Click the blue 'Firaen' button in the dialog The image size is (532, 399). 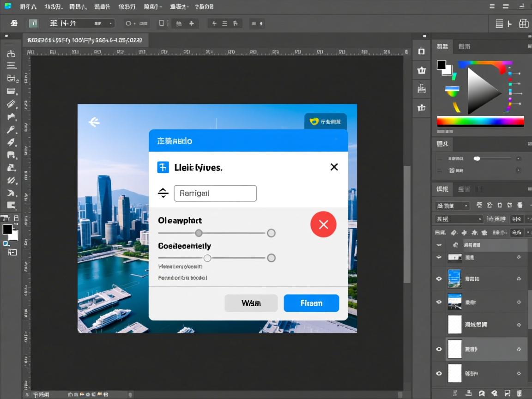(x=311, y=303)
